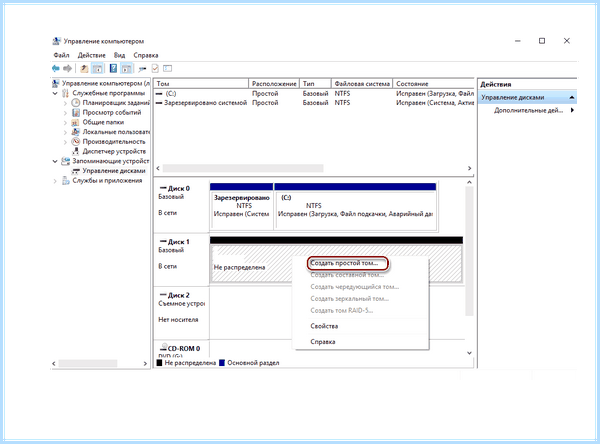Click the Запоминающие устройства storage icon
600x444 pixels.
[66, 161]
